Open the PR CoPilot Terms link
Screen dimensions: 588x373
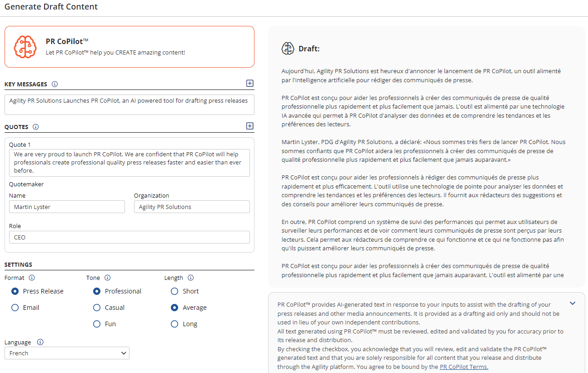click(464, 367)
